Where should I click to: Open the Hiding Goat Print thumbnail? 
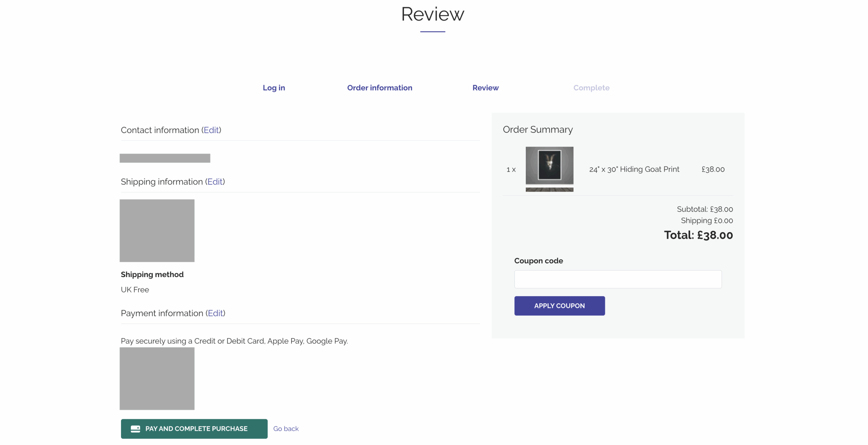pyautogui.click(x=549, y=169)
